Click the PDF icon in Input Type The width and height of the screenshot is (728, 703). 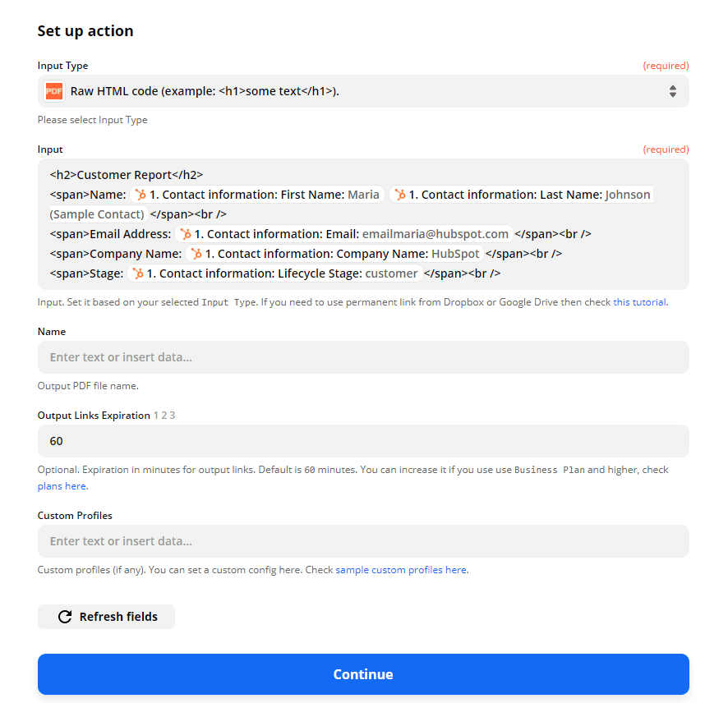54,91
